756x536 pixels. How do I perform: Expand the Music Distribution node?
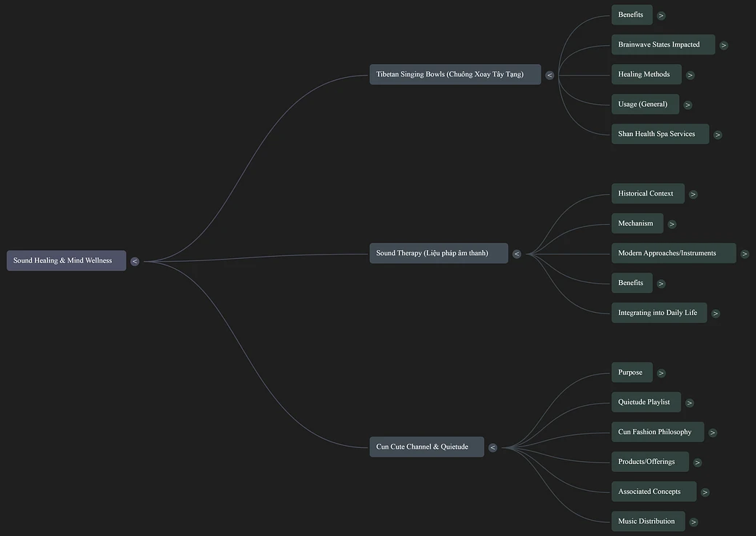[x=693, y=522]
